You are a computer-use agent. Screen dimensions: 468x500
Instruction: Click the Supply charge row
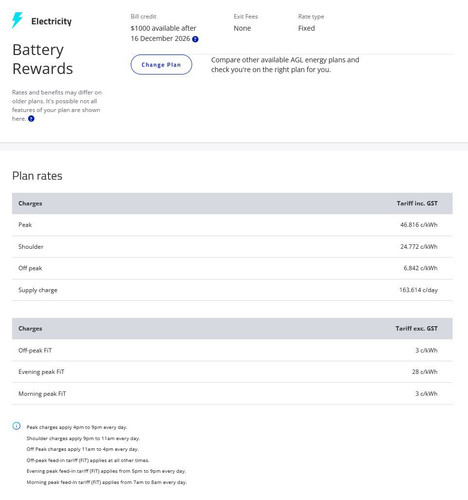tap(232, 290)
